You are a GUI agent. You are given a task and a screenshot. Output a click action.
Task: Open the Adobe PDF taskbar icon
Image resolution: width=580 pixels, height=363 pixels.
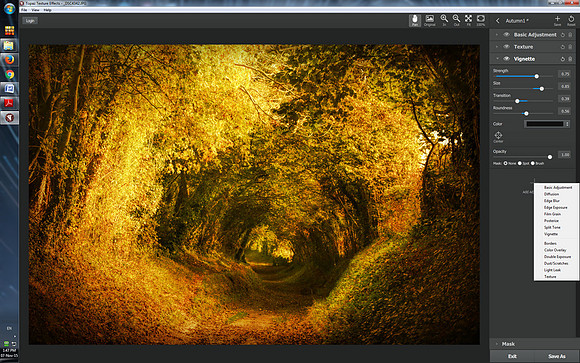pos(10,103)
